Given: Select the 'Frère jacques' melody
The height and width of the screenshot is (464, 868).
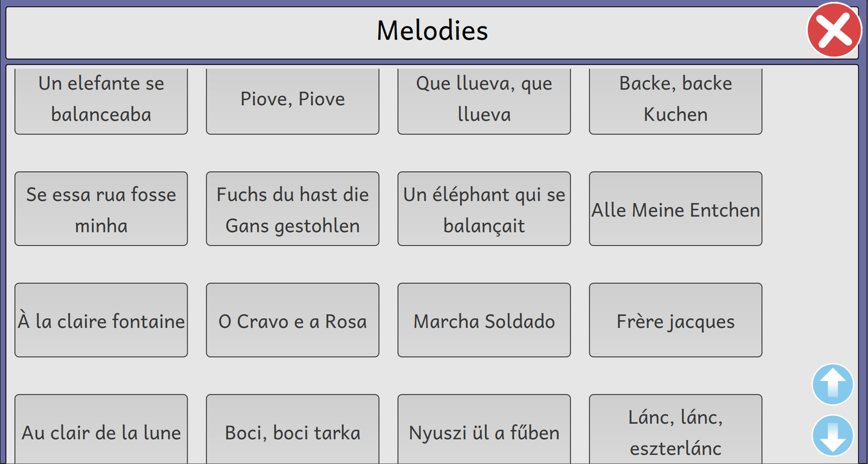Looking at the screenshot, I should pos(675,320).
